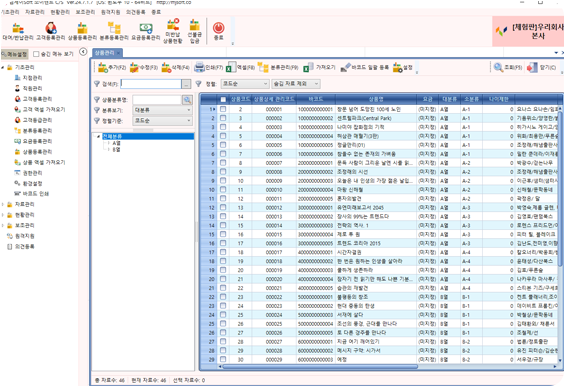Open 의견등록 in sidebar

pos(21,246)
